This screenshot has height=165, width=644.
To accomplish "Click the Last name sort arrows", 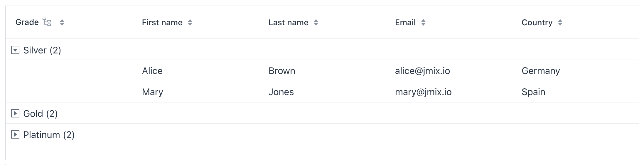I will click(x=316, y=22).
